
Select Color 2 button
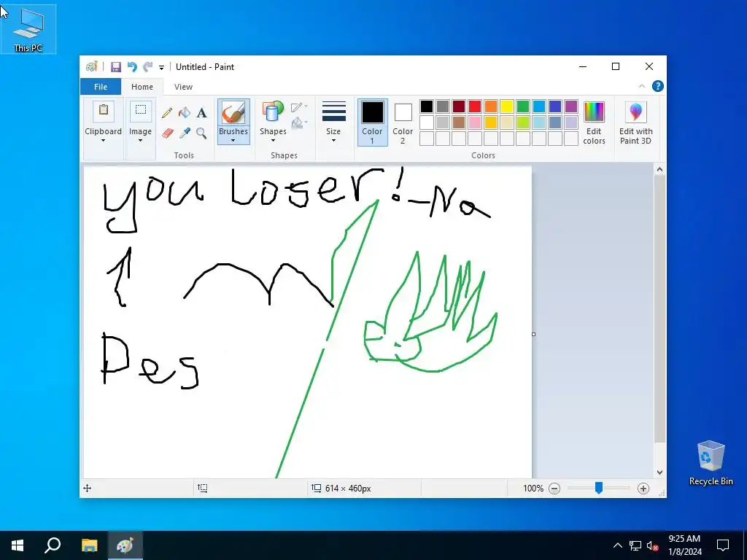(403, 122)
